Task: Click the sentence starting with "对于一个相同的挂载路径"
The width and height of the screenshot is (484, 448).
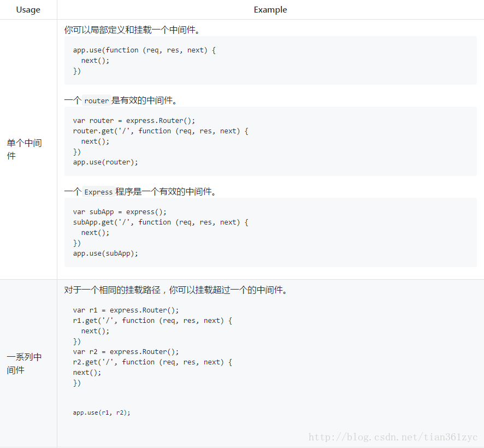Action: [x=176, y=290]
